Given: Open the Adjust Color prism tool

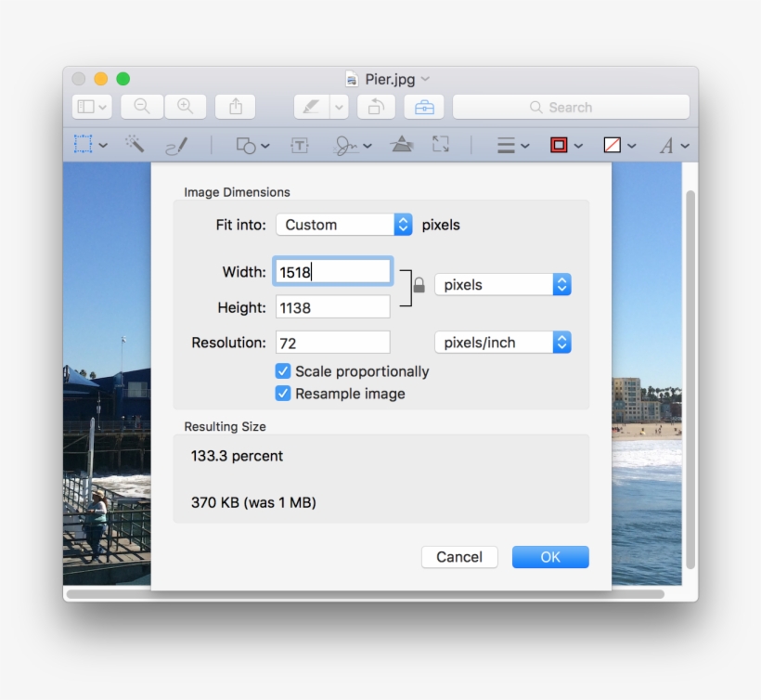Looking at the screenshot, I should tap(401, 144).
